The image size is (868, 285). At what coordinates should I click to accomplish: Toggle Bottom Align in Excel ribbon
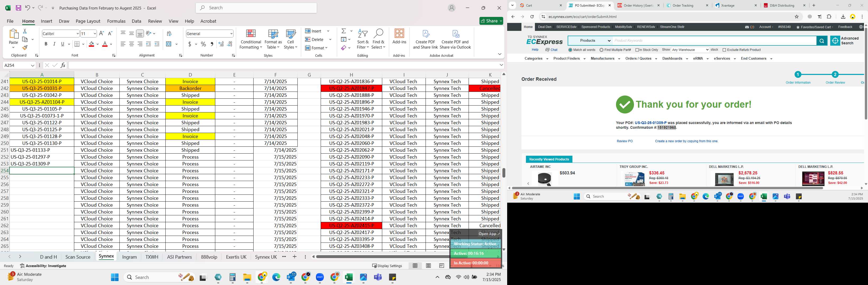point(140,33)
